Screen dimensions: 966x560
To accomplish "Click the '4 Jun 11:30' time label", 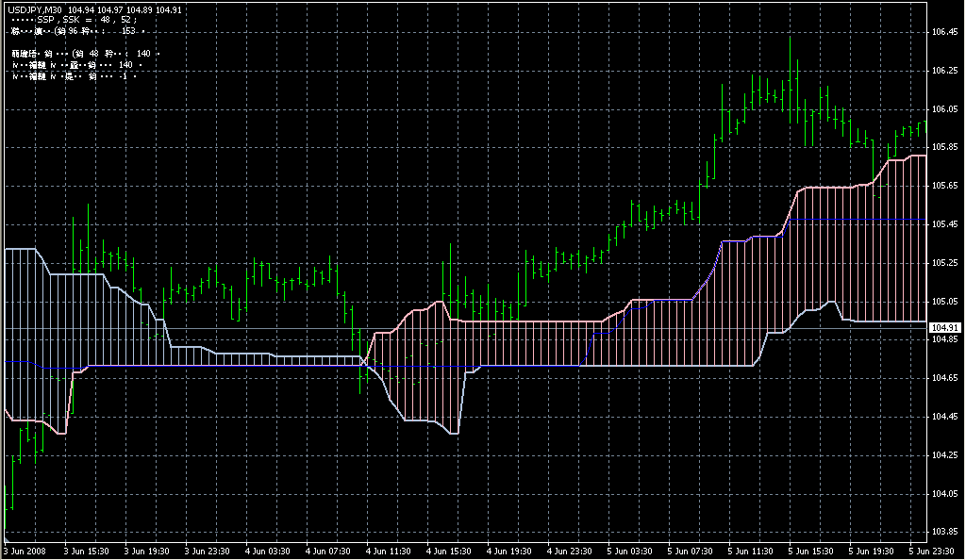I will [388, 552].
